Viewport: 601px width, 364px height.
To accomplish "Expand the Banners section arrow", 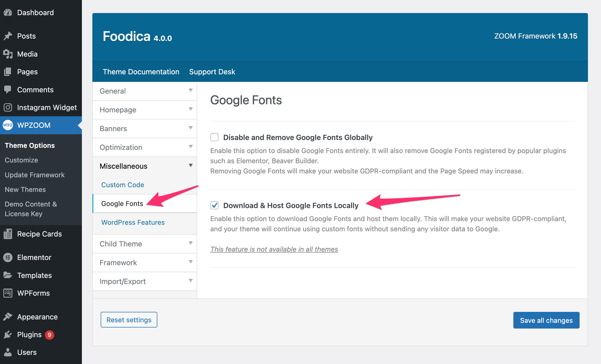I will (191, 128).
